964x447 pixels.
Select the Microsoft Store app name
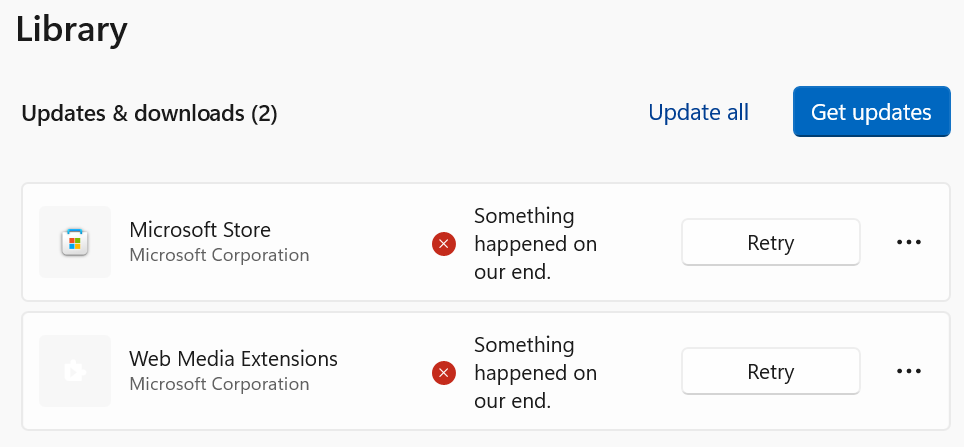(200, 230)
